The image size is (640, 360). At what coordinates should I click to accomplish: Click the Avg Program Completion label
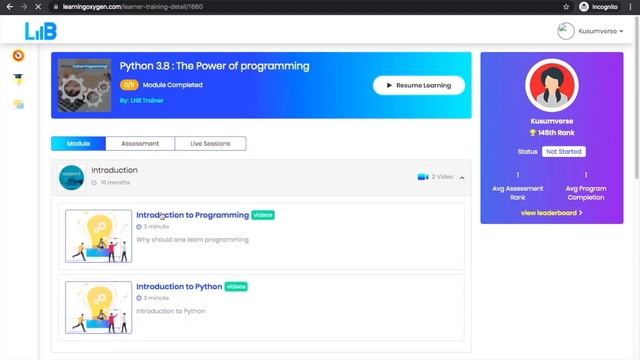point(586,193)
